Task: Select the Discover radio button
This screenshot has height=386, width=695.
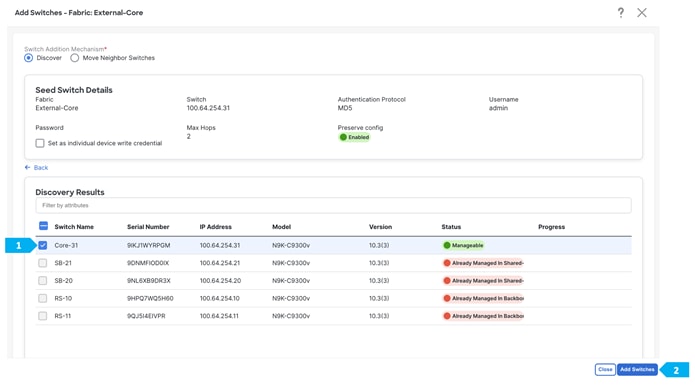Action: coord(28,58)
